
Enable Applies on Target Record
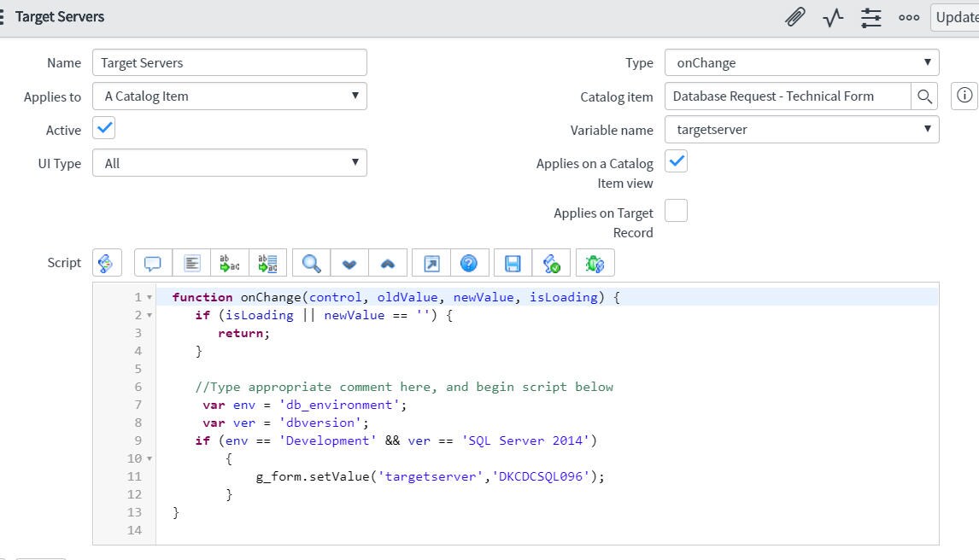(676, 210)
